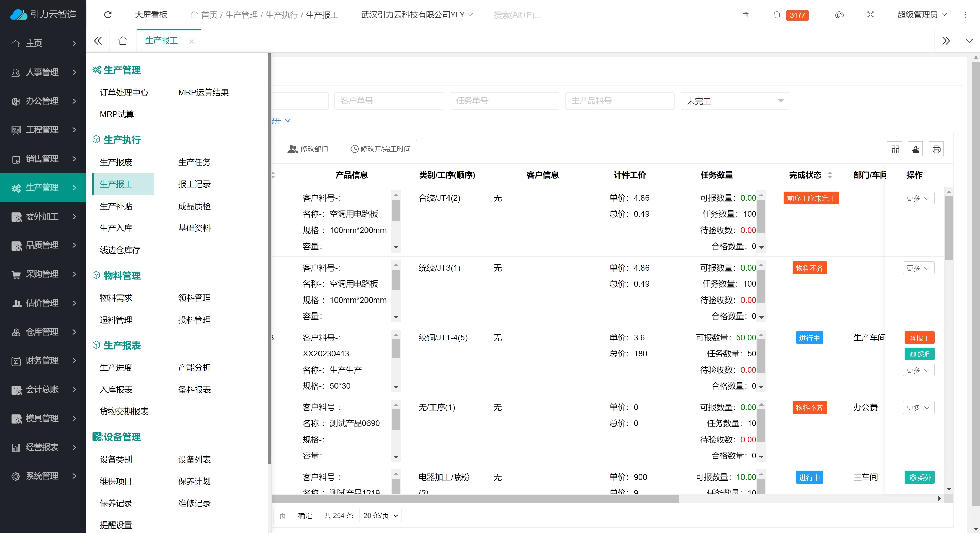Select 报工记录 menu item
Viewport: 980px width, 533px height.
point(194,184)
